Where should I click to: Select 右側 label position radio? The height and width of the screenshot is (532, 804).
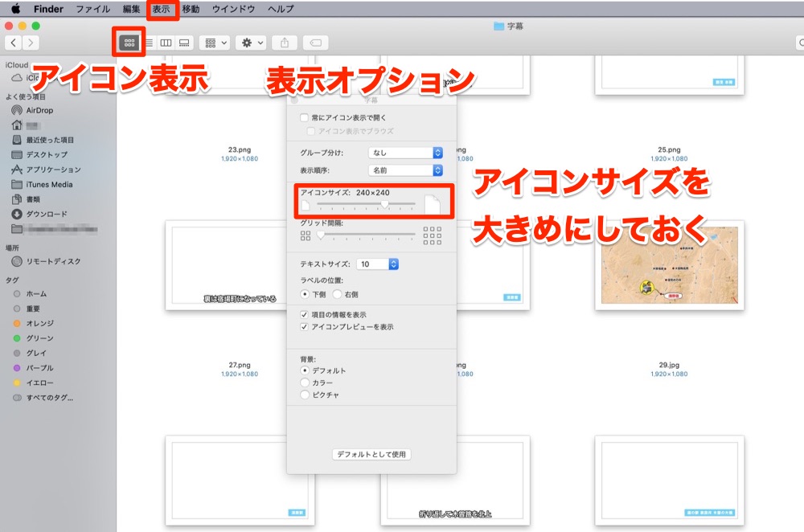[338, 294]
